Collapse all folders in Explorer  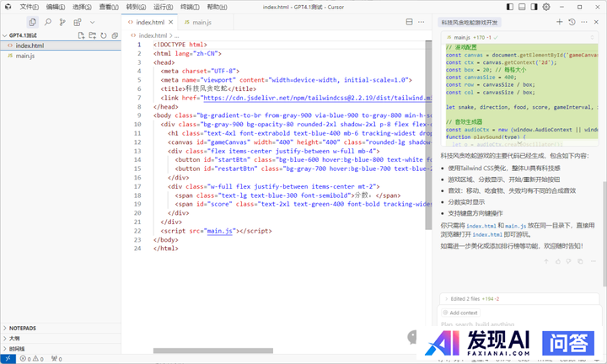click(115, 35)
